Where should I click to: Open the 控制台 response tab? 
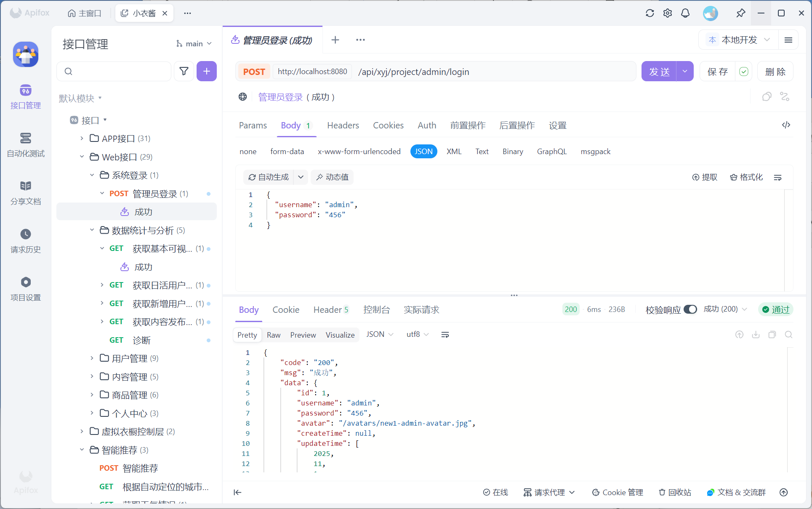pyautogui.click(x=376, y=310)
